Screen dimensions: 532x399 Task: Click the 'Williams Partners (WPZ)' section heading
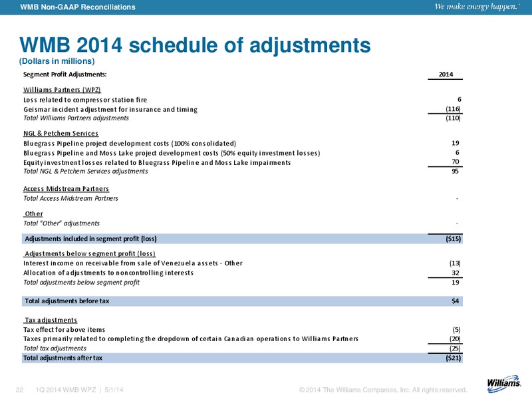click(x=62, y=90)
